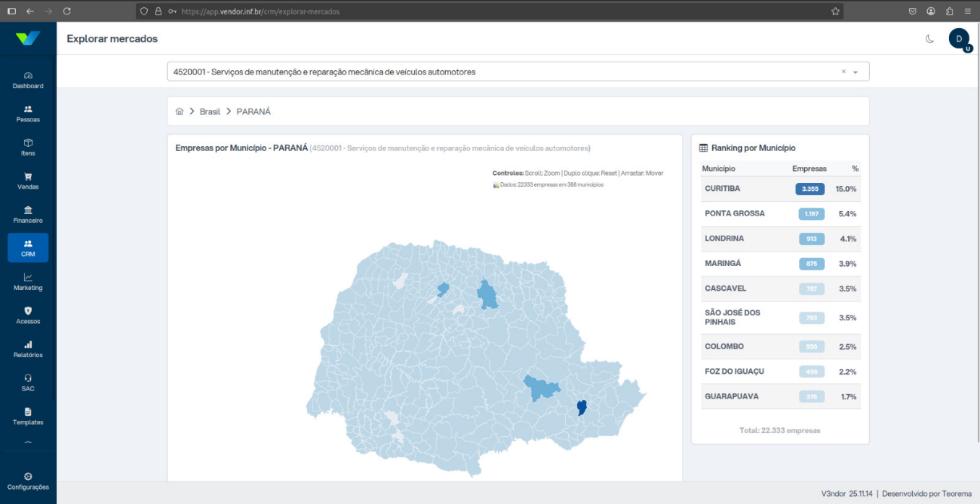Open the Marketing section
This screenshot has height=504, width=980.
tap(28, 282)
